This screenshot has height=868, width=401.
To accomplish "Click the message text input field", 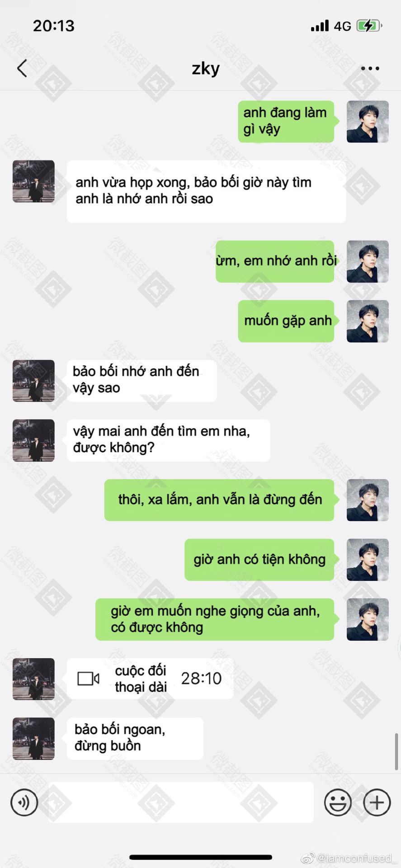I will point(181,802).
